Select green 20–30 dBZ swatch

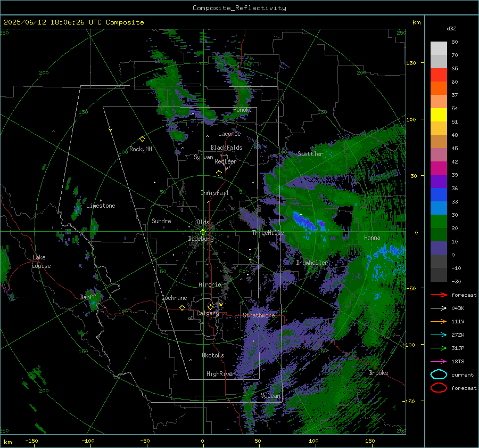pyautogui.click(x=439, y=221)
